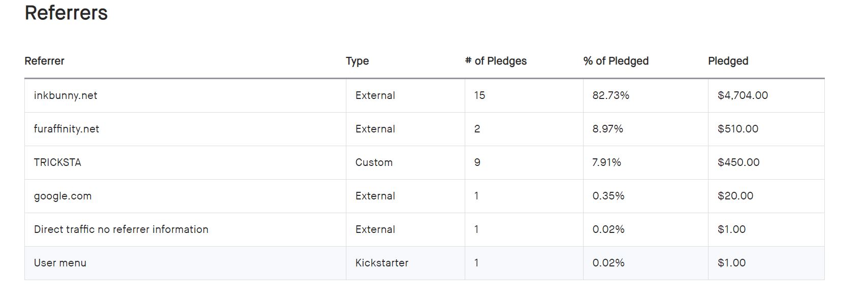This screenshot has width=868, height=306.
Task: Click the # of Pledges column header
Action: (x=496, y=61)
